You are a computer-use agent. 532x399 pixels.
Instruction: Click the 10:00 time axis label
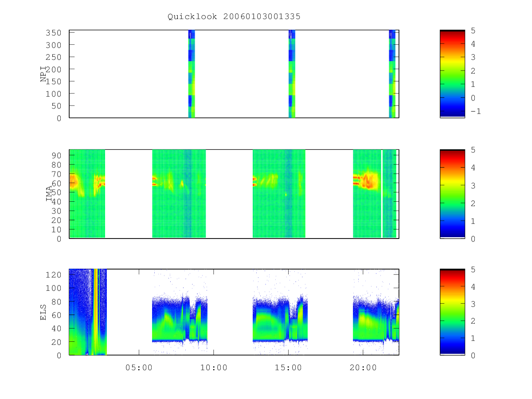click(x=214, y=368)
